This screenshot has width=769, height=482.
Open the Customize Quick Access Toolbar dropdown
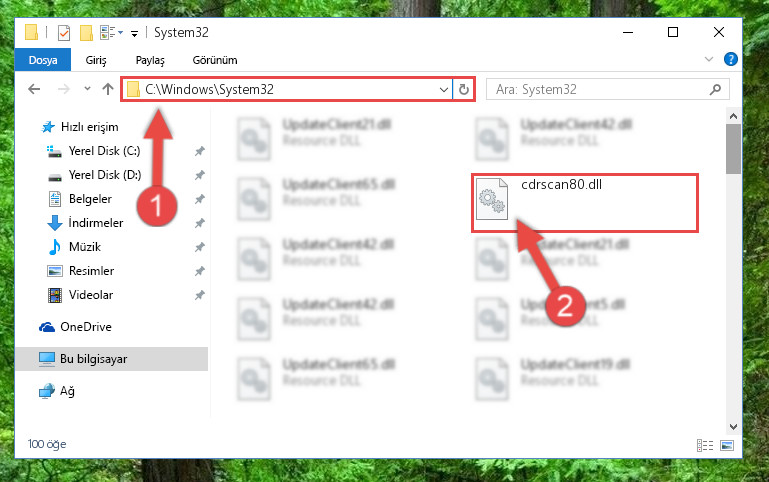134,33
